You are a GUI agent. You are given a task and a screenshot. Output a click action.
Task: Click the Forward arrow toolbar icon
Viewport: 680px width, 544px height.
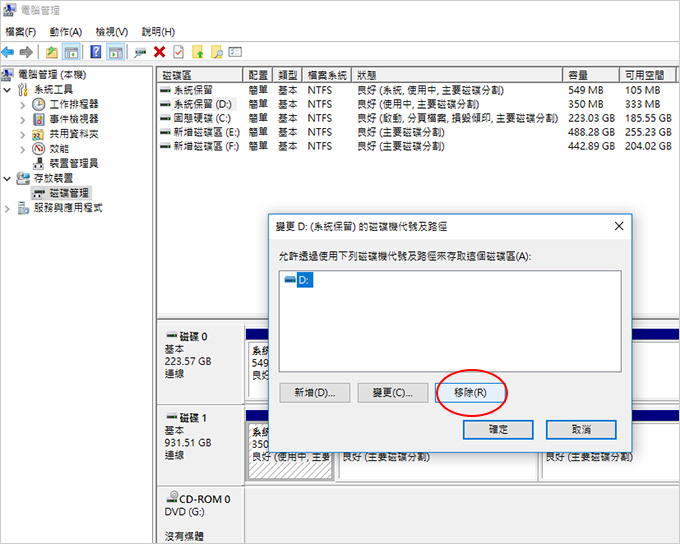click(x=26, y=52)
